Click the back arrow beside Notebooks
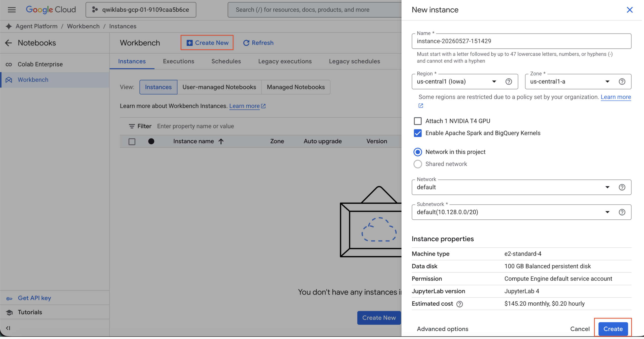Image resolution: width=644 pixels, height=339 pixels. 8,43
